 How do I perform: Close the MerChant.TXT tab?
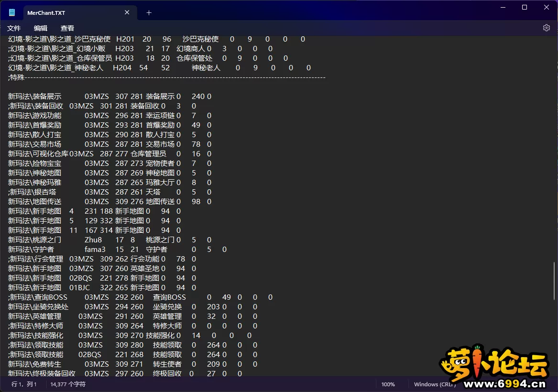pos(127,13)
